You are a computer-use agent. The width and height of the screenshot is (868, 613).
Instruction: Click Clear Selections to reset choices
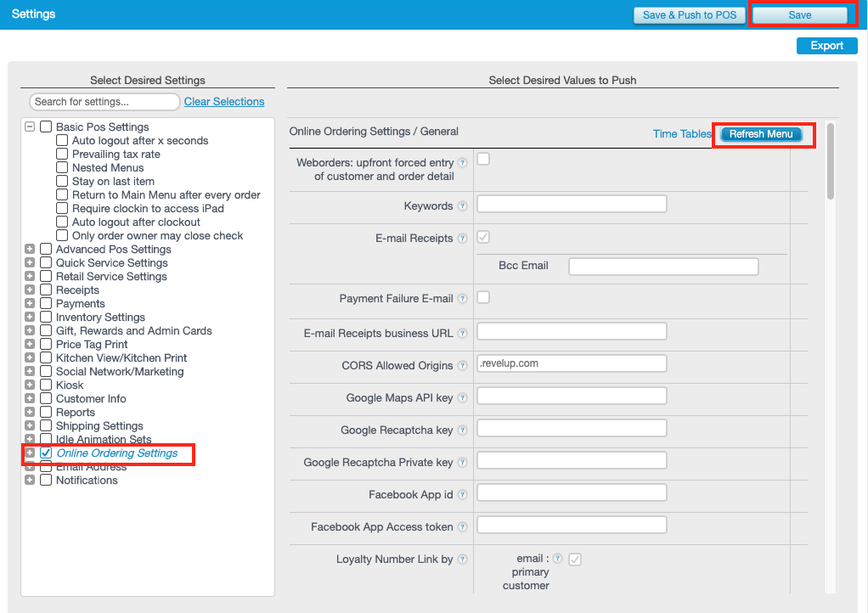pos(223,101)
